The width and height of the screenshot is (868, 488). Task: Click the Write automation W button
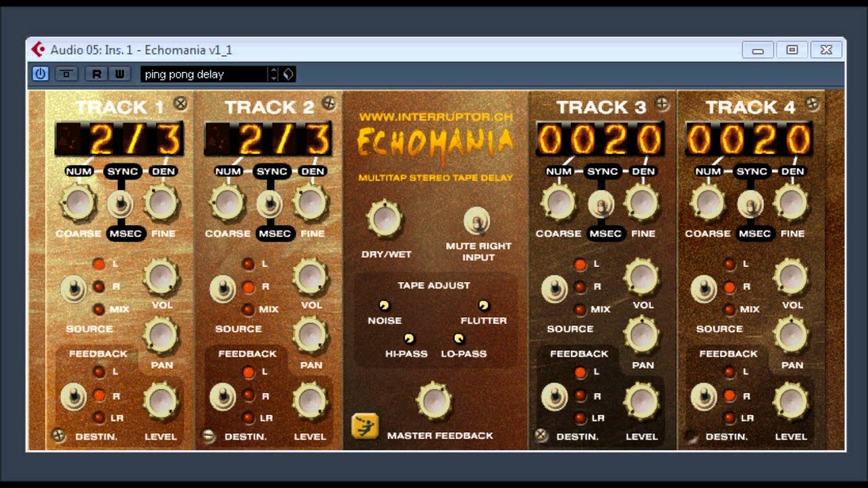(x=119, y=74)
